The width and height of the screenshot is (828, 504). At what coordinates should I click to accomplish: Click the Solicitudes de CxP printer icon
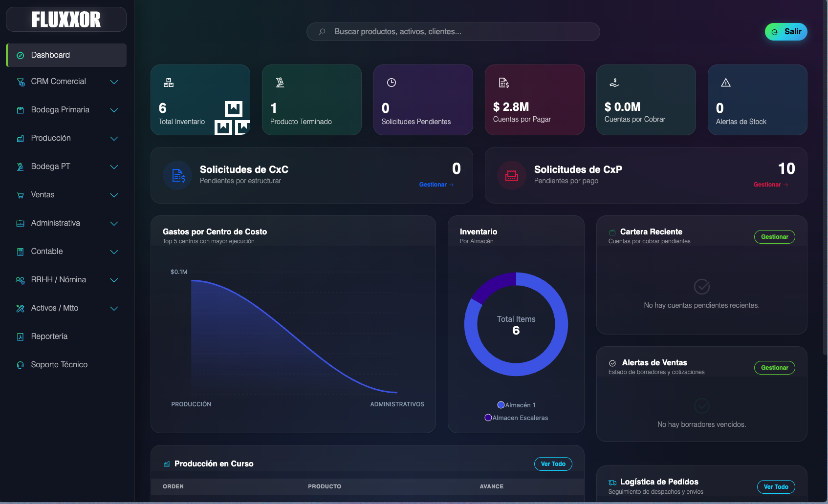click(x=512, y=176)
